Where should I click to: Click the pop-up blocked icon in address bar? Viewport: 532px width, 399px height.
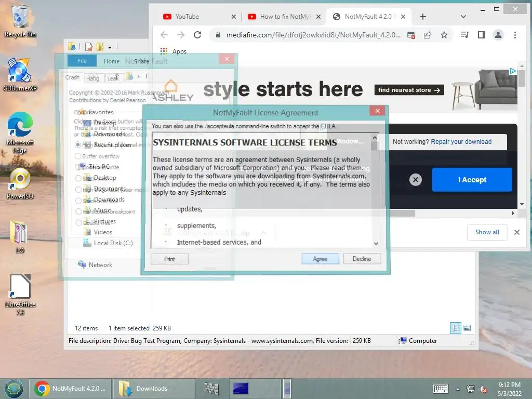point(411,35)
